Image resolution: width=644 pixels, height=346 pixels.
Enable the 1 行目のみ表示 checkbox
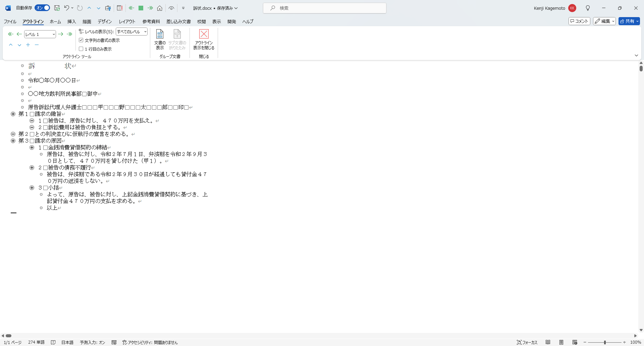point(81,49)
